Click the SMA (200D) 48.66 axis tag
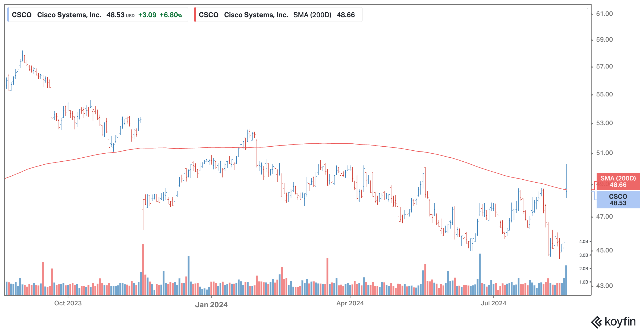Screen dimensions: 644x333 [x=618, y=182]
